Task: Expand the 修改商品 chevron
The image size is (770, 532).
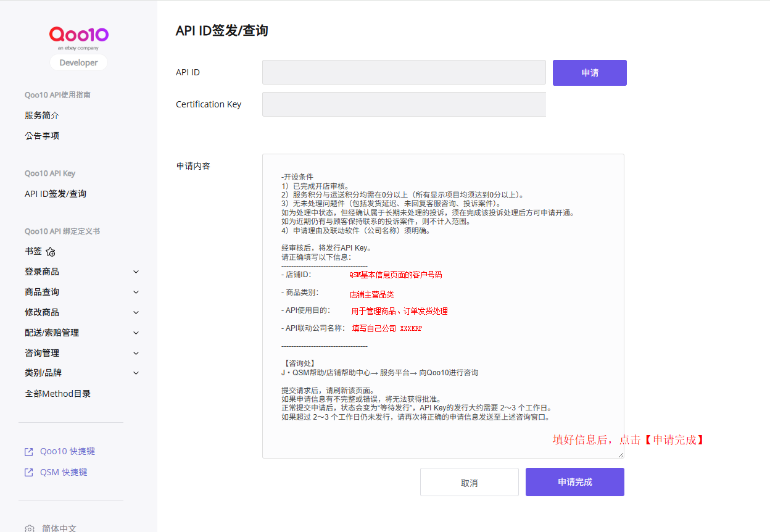Action: pos(136,312)
